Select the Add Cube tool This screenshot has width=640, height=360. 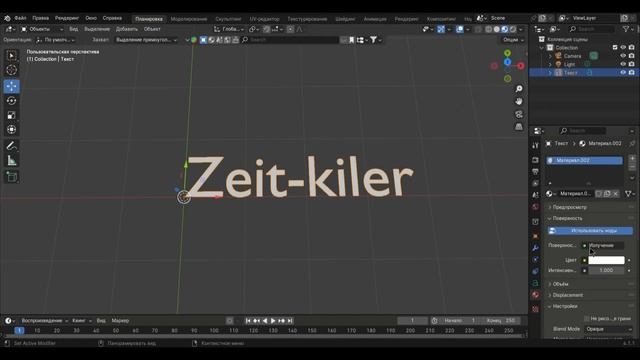[x=11, y=177]
